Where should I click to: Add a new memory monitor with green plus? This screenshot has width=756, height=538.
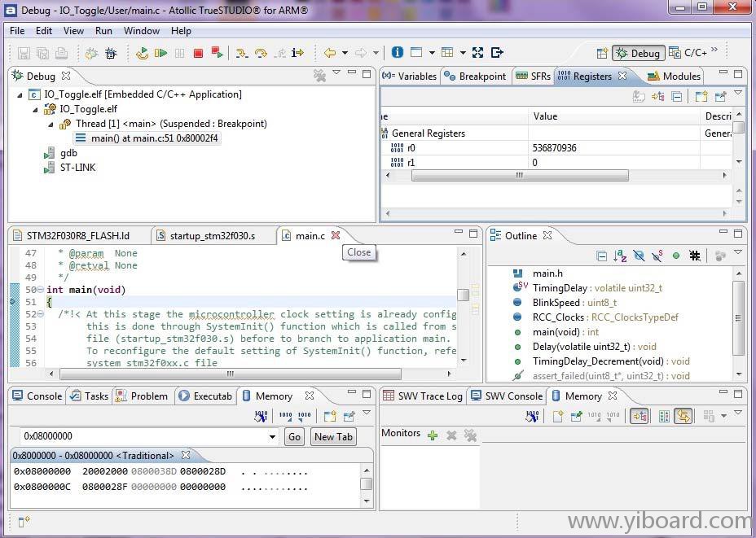[433, 435]
